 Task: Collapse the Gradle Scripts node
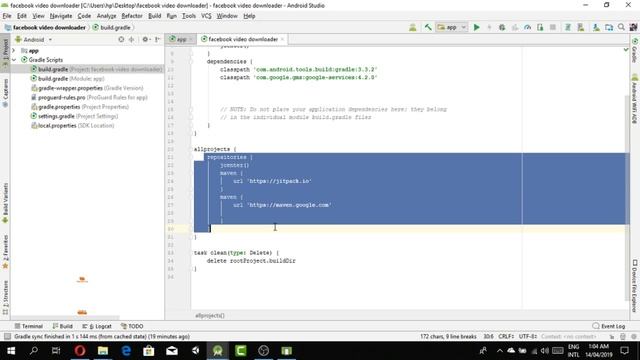pyautogui.click(x=14, y=60)
